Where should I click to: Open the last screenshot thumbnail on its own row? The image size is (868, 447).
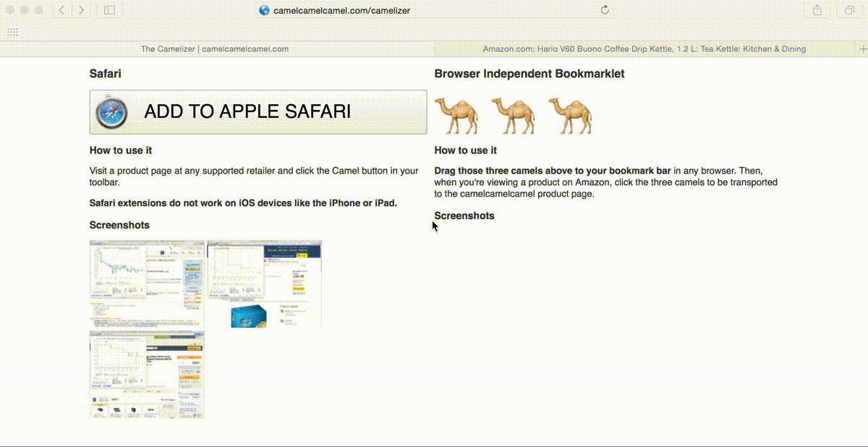(x=147, y=374)
